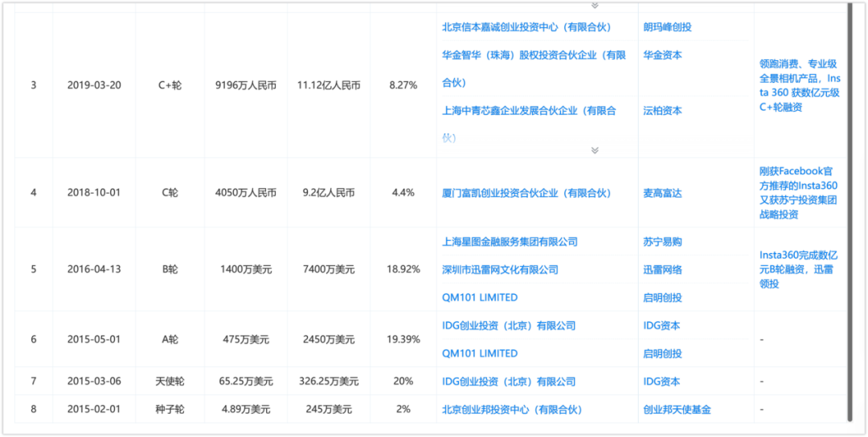Open news link about Insta 360 C+轮融资
This screenshot has width=868, height=437.
[x=800, y=85]
